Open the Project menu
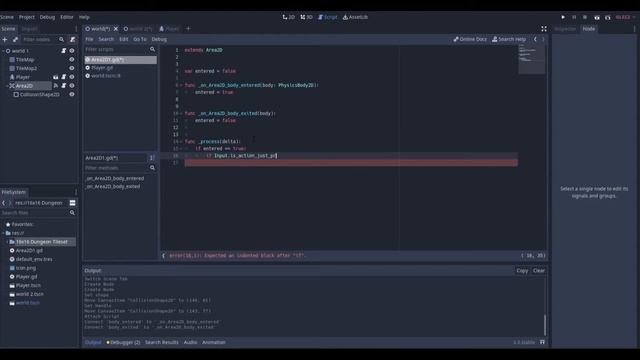This screenshot has height=360, width=640. (x=27, y=17)
